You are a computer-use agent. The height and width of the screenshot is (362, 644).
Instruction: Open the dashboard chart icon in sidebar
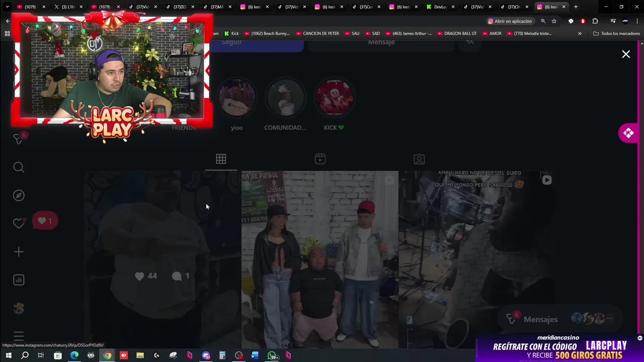[x=19, y=280]
